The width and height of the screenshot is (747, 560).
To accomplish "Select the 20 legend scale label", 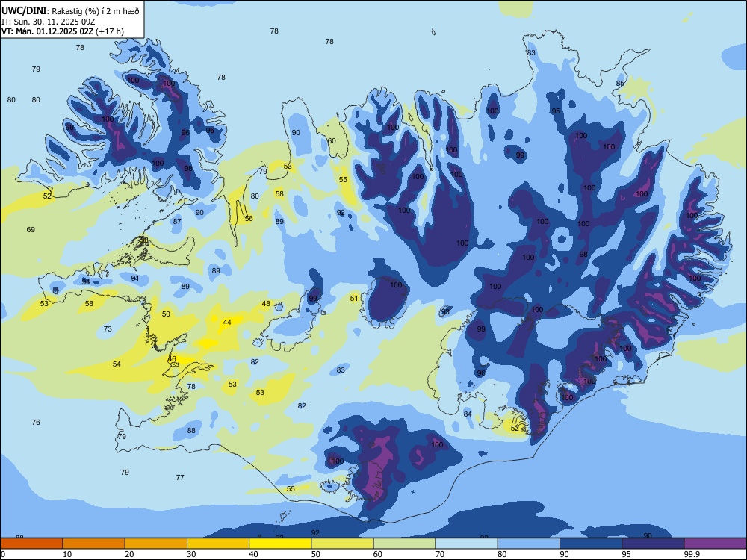I will (129, 554).
